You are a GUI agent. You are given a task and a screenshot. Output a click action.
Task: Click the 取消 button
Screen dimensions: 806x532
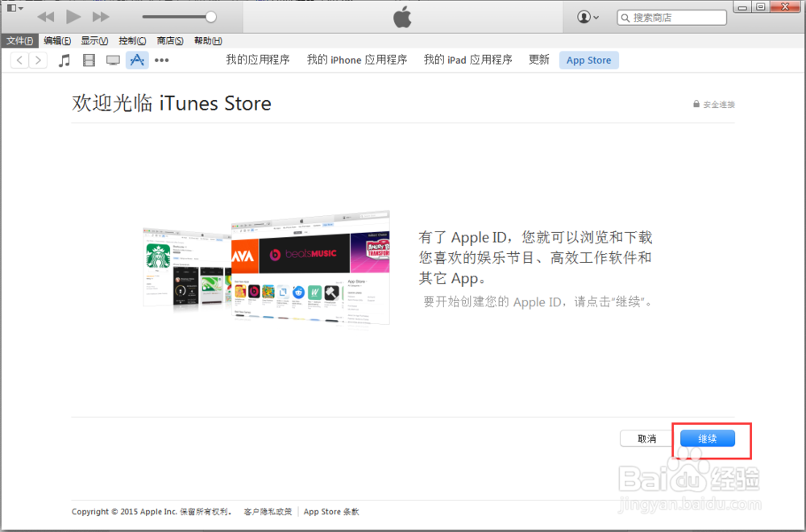tap(646, 438)
